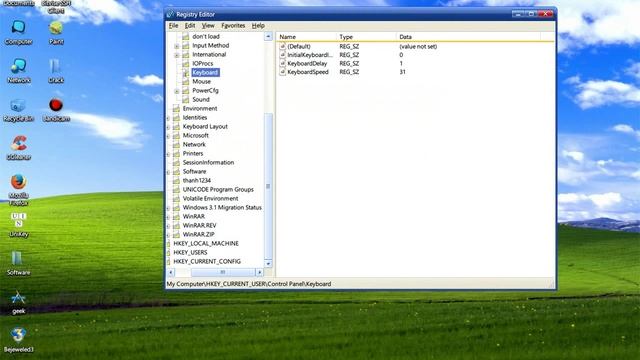Click the KeyboardDelay value icon
The width and height of the screenshot is (640, 360).
282,63
